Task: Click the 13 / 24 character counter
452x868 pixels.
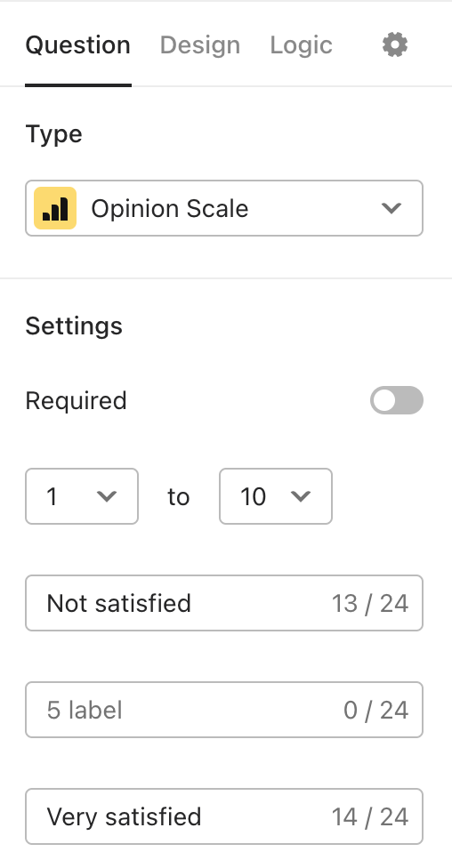Action: (x=370, y=603)
